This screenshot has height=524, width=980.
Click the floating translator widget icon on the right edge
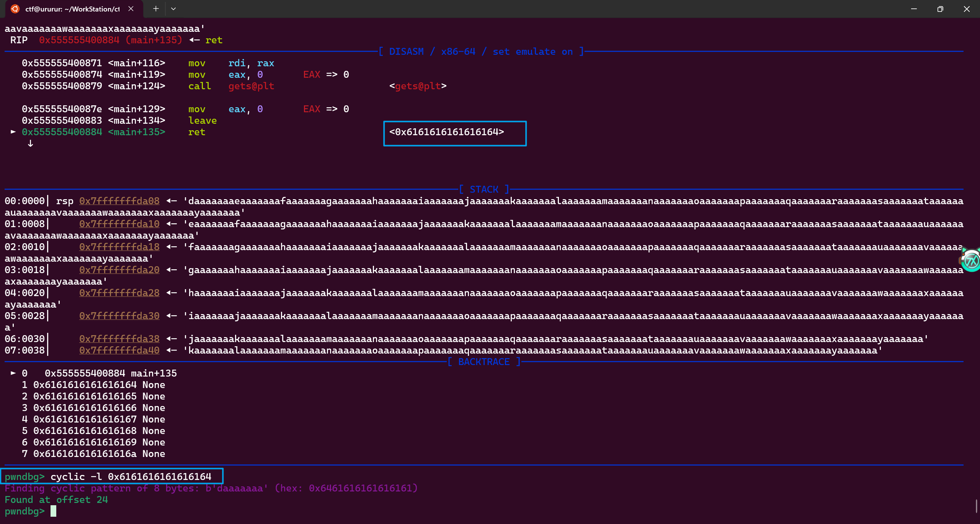click(971, 261)
